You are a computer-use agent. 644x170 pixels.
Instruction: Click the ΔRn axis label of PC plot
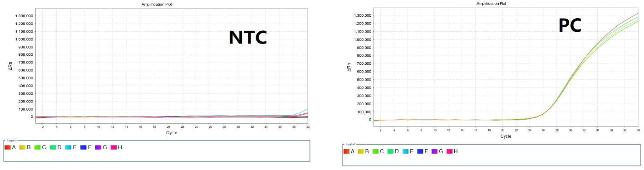tap(349, 68)
